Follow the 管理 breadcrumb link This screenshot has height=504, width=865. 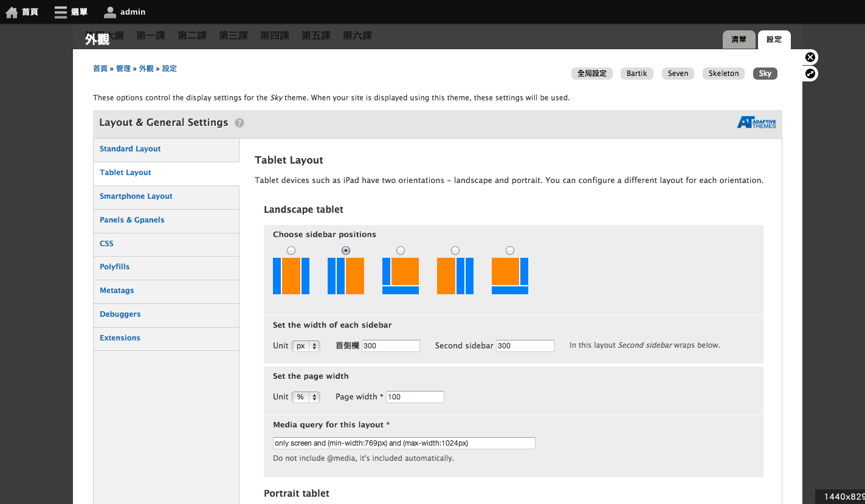click(x=123, y=69)
